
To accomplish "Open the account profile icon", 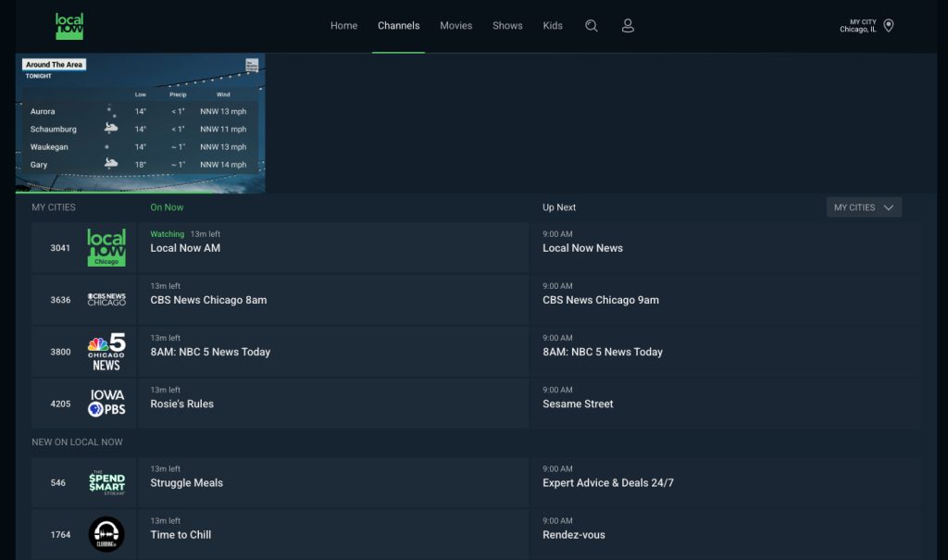I will coord(628,25).
